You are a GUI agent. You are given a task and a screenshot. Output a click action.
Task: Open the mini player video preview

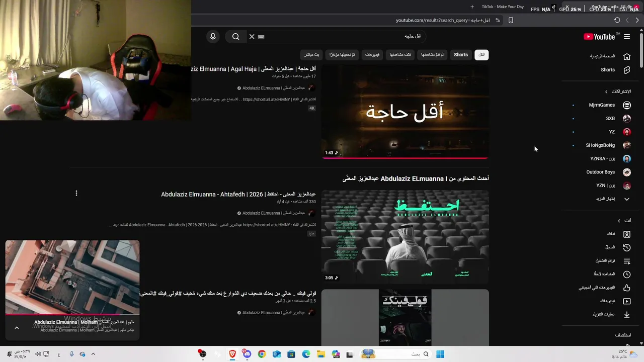tap(72, 277)
